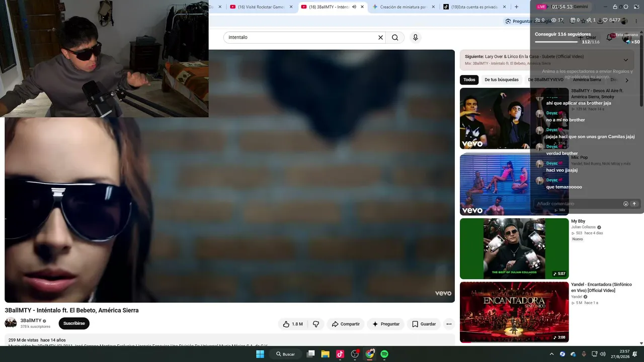Open Task View on the taskbar
Viewport: 644px width, 362px height.
pos(310,354)
